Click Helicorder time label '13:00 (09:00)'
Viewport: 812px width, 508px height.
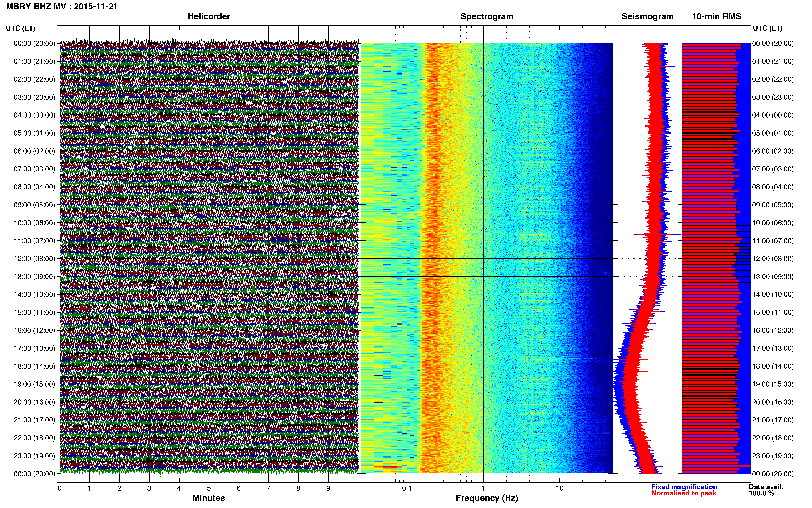34,277
